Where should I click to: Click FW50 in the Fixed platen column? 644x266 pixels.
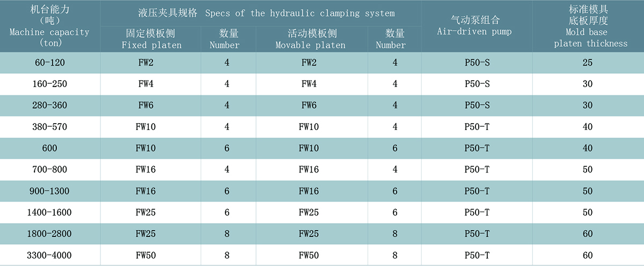(145, 255)
